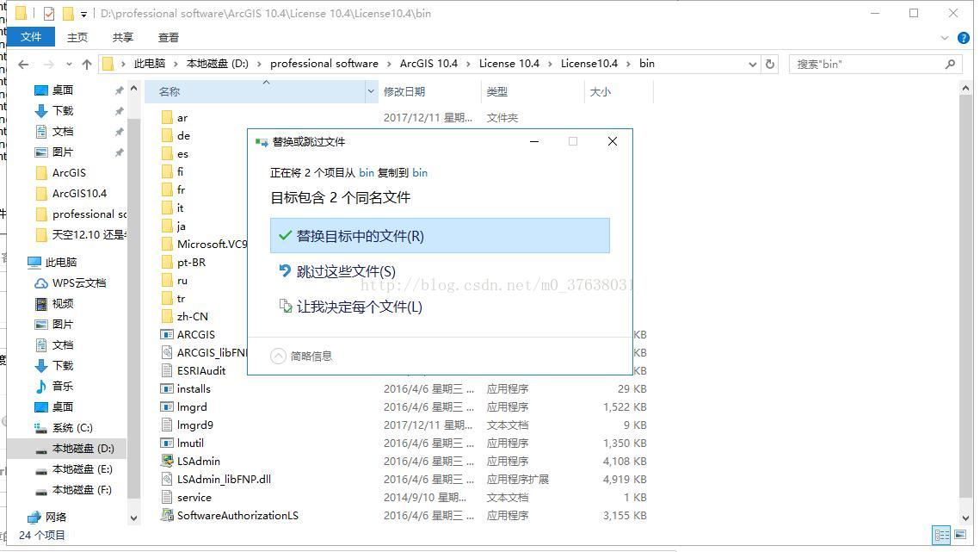This screenshot has width=980, height=552.
Task: Sort by 大小 column header
Action: point(600,92)
